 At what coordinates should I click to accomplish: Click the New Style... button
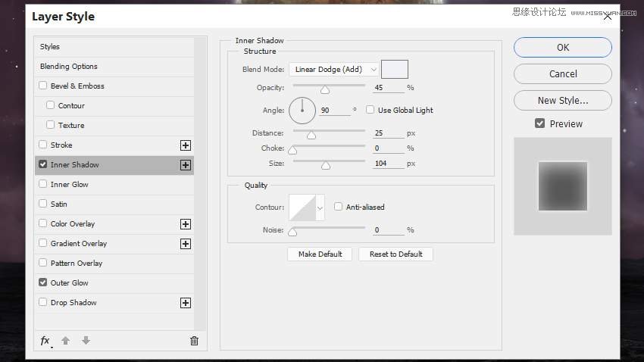click(563, 101)
